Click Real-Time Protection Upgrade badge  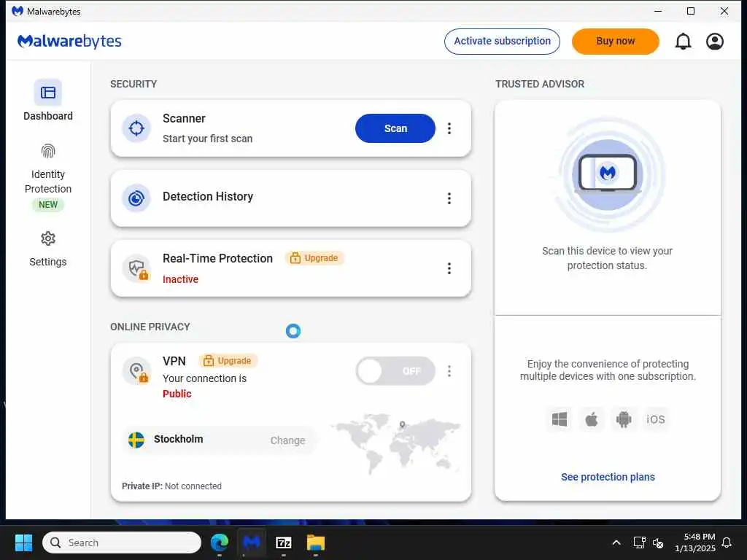point(314,258)
